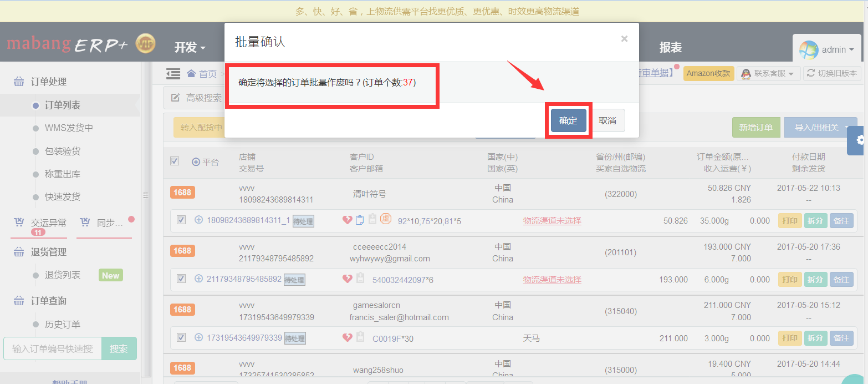Uncheck the checkbox for order 21179348795485892
868x384 pixels.
[181, 279]
